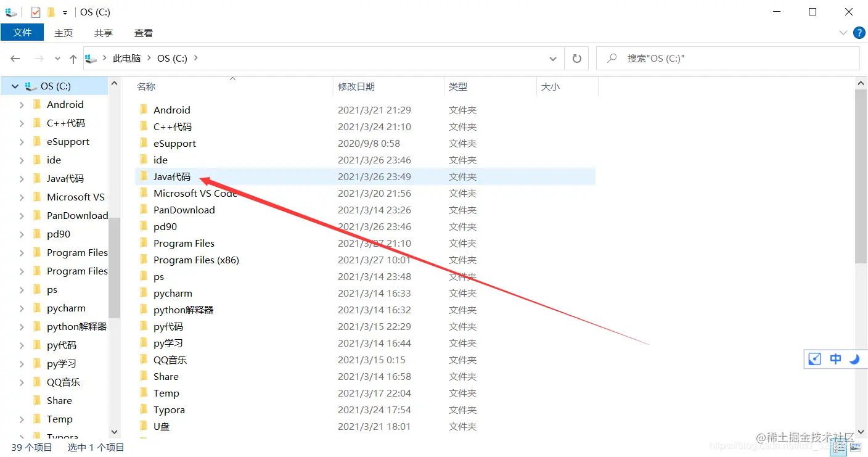The image size is (868, 457).
Task: Sort by the 大小 column header
Action: 551,87
